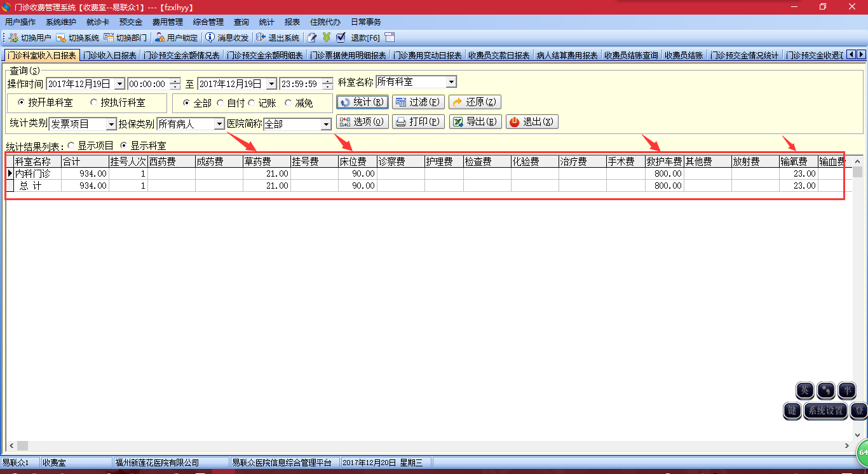
Task: Expand the 统计类别 dropdown
Action: pos(111,124)
